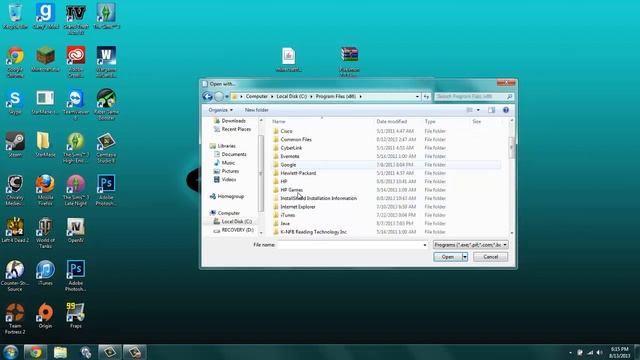The height and width of the screenshot is (360, 640).
Task: Select the WinRAR archive on the desktop
Action: (x=350, y=61)
